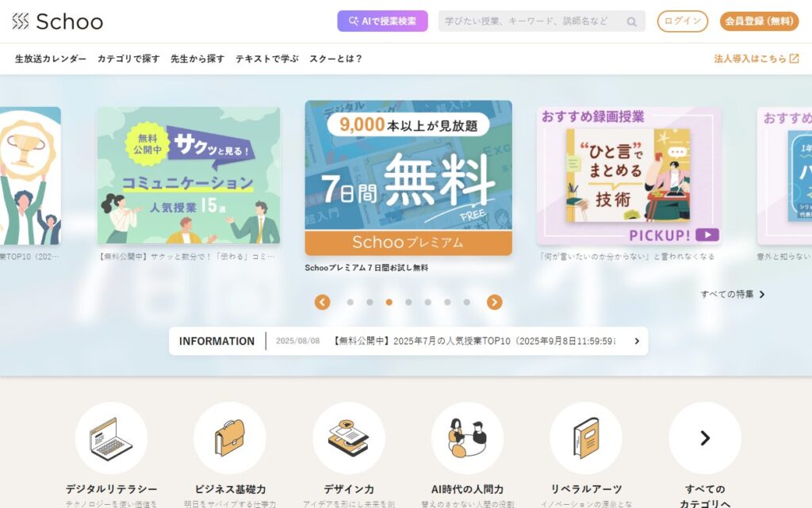
Task: Click the Schoo logo icon
Action: pyautogui.click(x=20, y=21)
